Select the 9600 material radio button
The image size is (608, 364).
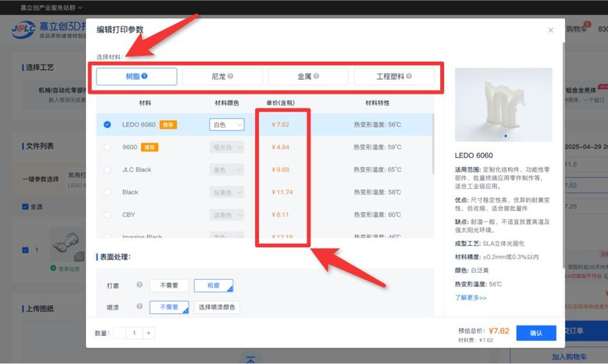(107, 147)
